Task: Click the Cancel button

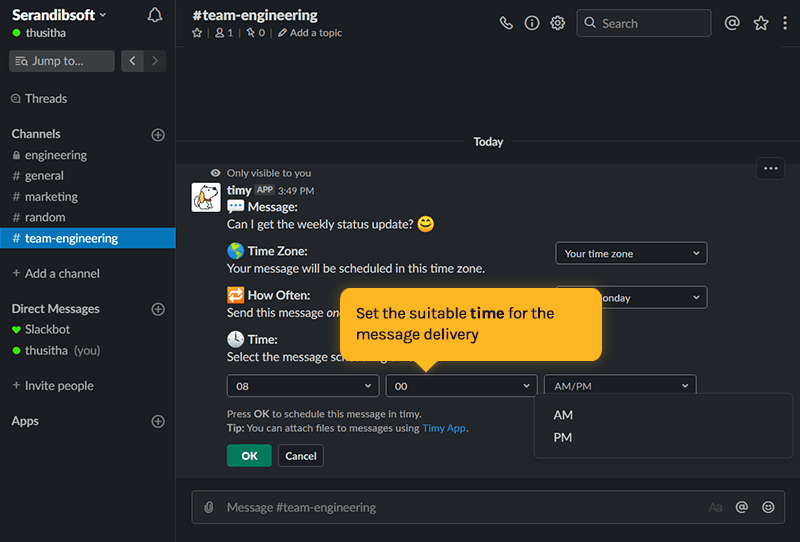Action: (x=301, y=456)
